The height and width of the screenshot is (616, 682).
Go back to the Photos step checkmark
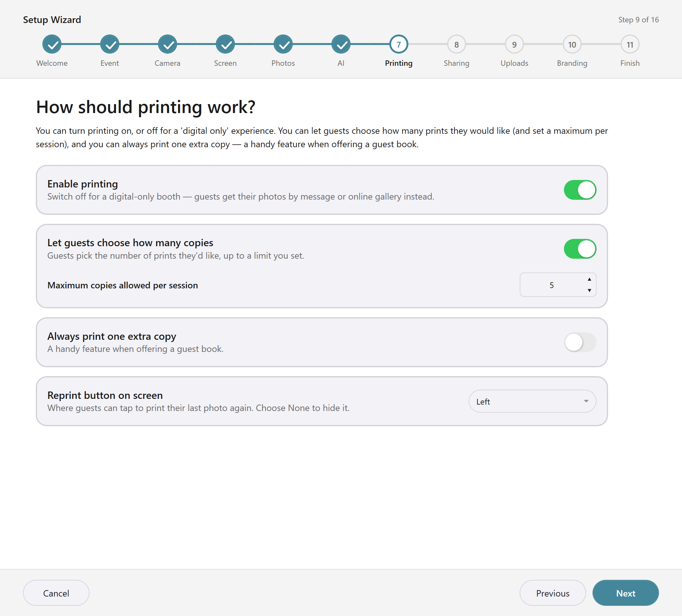pos(283,44)
